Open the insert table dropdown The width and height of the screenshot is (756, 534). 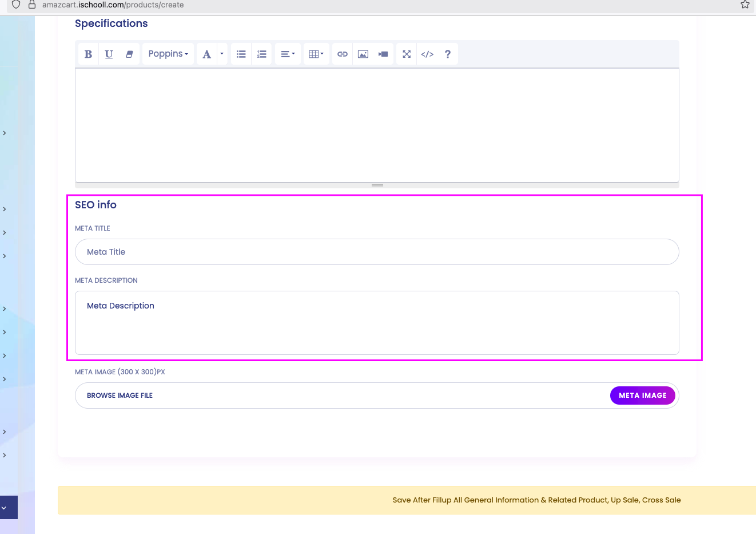coord(316,54)
